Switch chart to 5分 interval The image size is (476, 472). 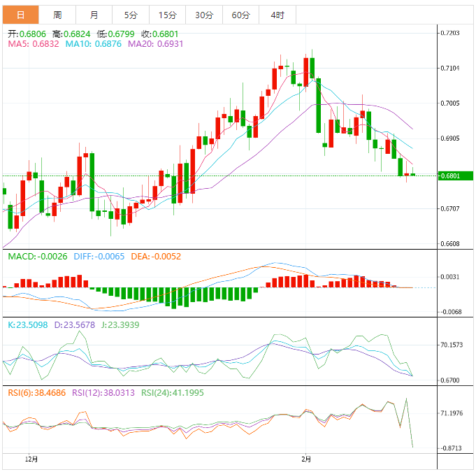(x=131, y=15)
